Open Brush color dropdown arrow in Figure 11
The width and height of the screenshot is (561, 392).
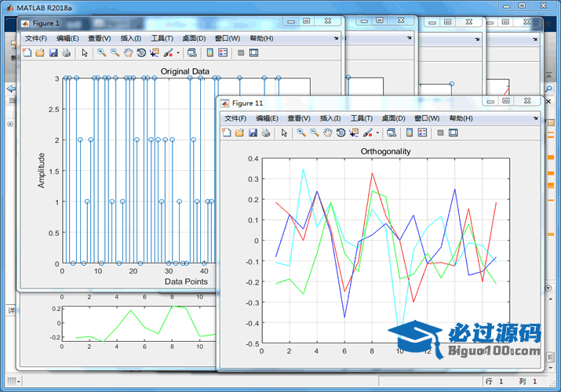pos(377,133)
